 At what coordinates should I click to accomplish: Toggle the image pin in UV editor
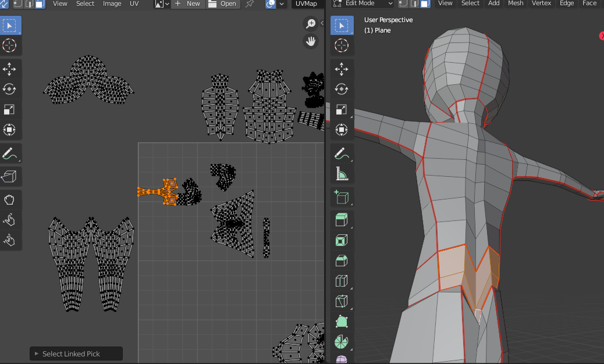click(250, 3)
